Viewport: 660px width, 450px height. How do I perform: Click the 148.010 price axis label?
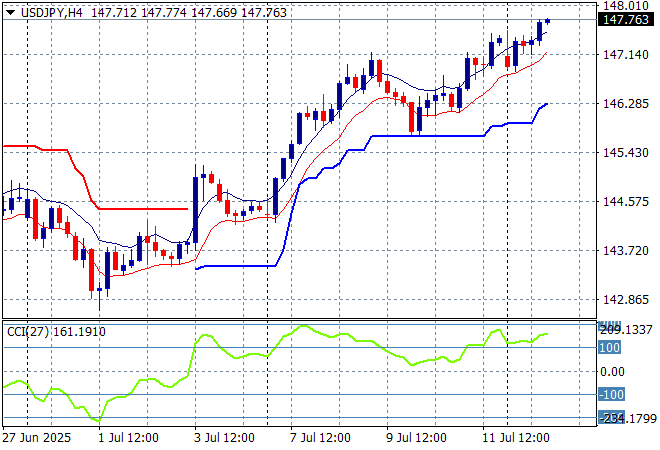pyautogui.click(x=628, y=6)
